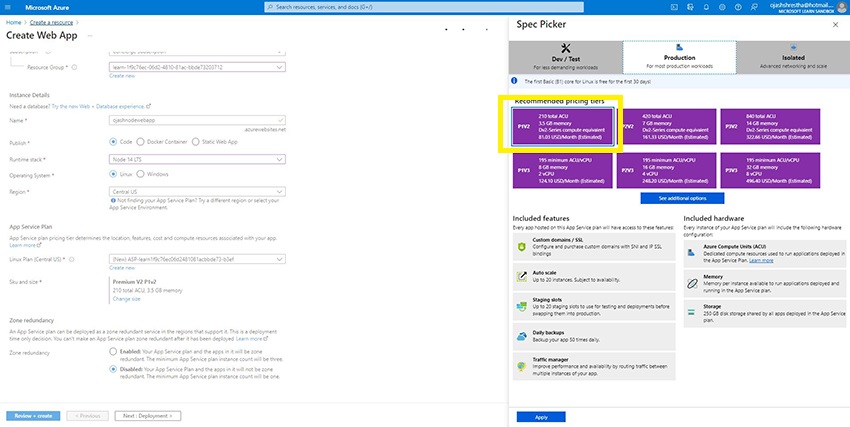
Task: Open Try the new Web + Database experience link
Action: (x=101, y=106)
